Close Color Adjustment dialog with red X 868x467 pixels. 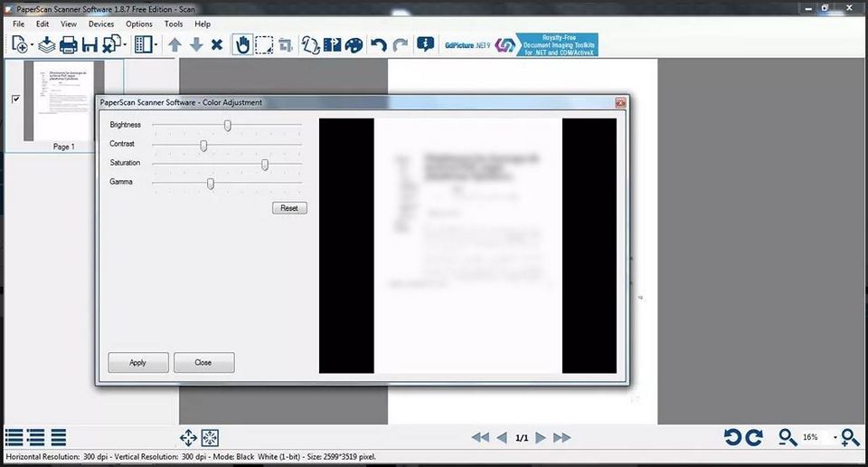coord(620,102)
